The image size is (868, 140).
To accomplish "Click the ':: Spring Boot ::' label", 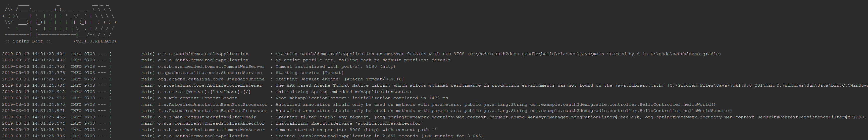I will [x=28, y=41].
